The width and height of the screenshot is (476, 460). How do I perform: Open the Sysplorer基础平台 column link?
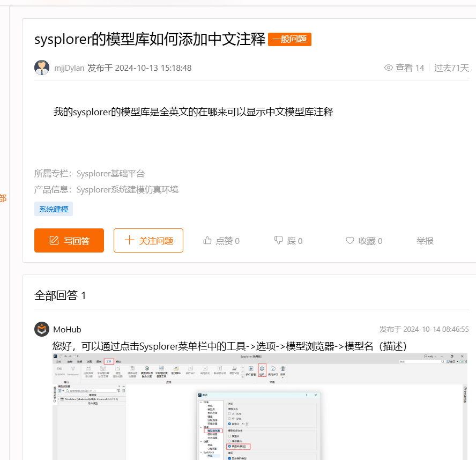(x=110, y=174)
